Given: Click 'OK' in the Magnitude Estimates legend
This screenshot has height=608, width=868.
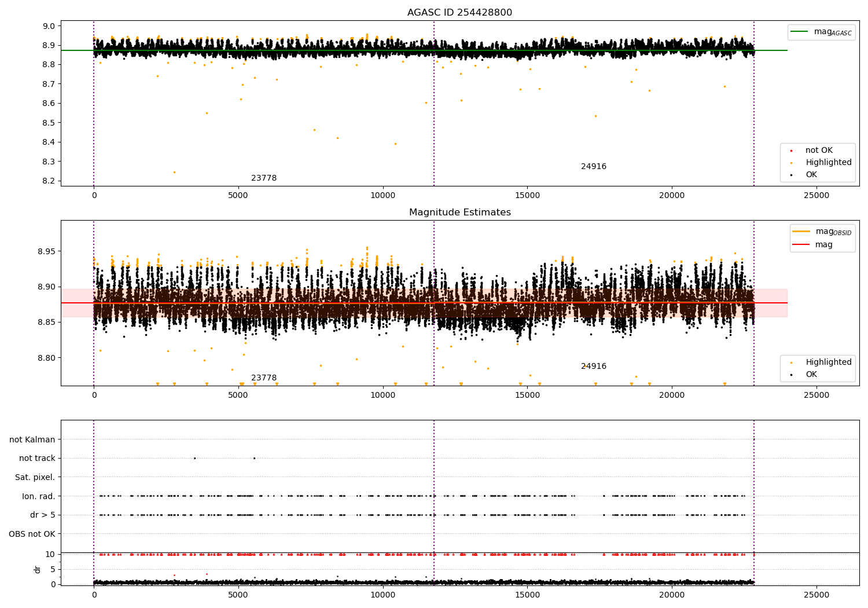Looking at the screenshot, I should tap(811, 375).
